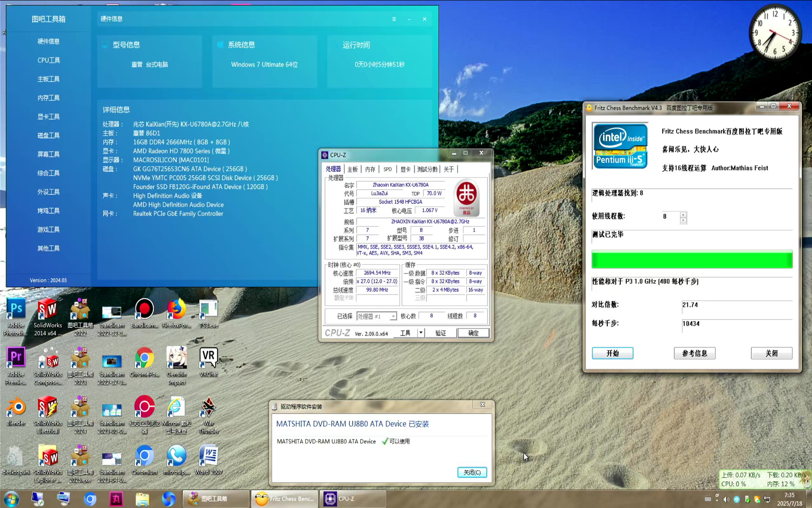Image resolution: width=812 pixels, height=508 pixels.
Task: Click the desktop analog clock gadget
Action: point(775,33)
